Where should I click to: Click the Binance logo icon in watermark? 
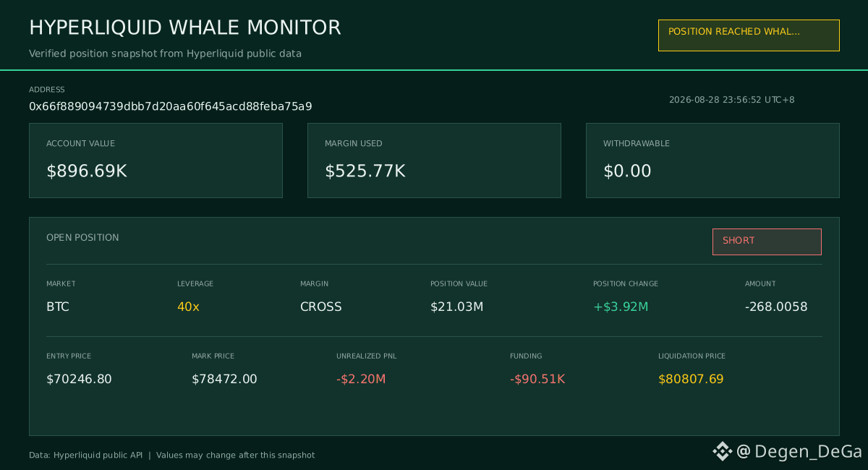point(723,452)
